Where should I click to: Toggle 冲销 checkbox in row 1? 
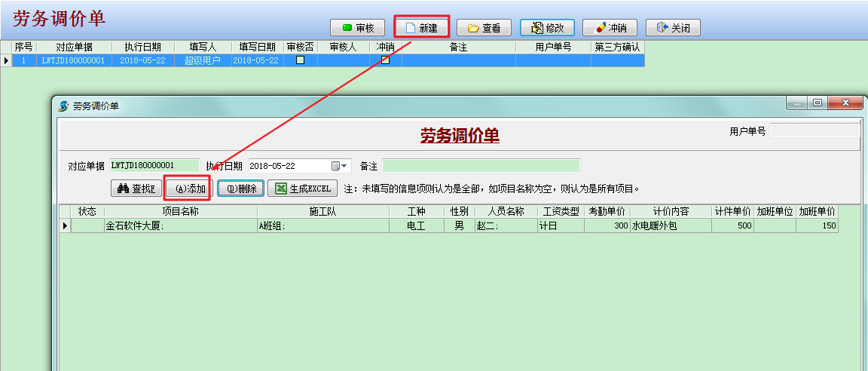(x=385, y=60)
